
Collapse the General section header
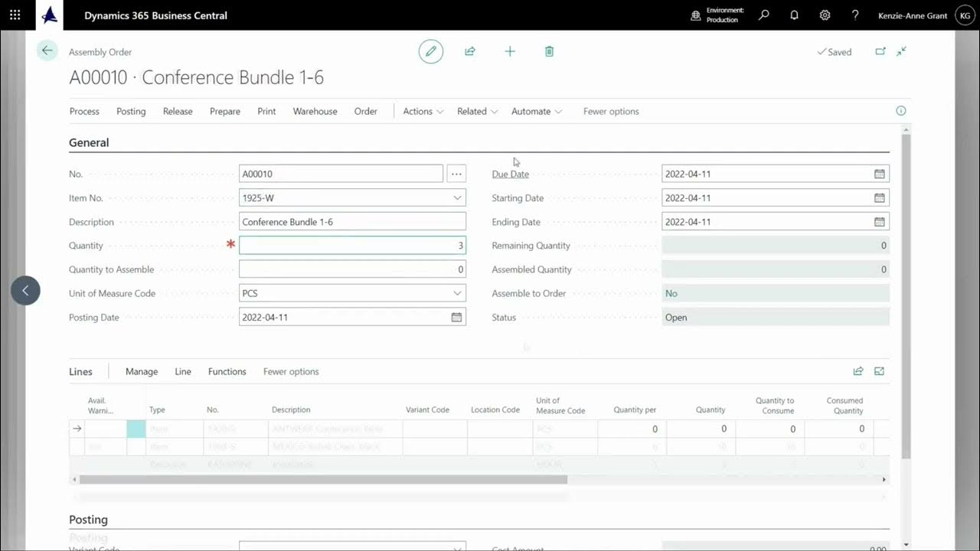89,142
